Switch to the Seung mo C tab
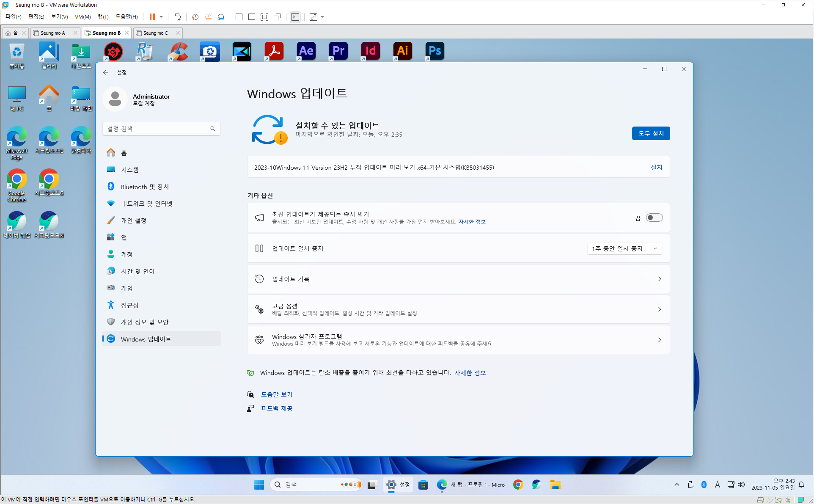This screenshot has width=814, height=504. 155,33
